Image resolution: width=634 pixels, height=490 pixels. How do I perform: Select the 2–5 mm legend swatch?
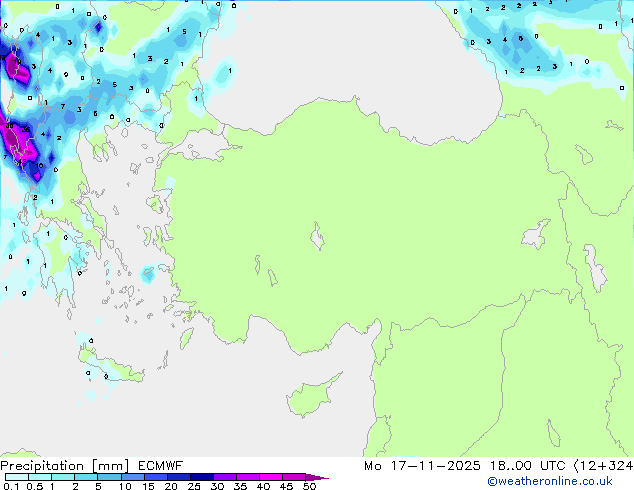point(86,477)
